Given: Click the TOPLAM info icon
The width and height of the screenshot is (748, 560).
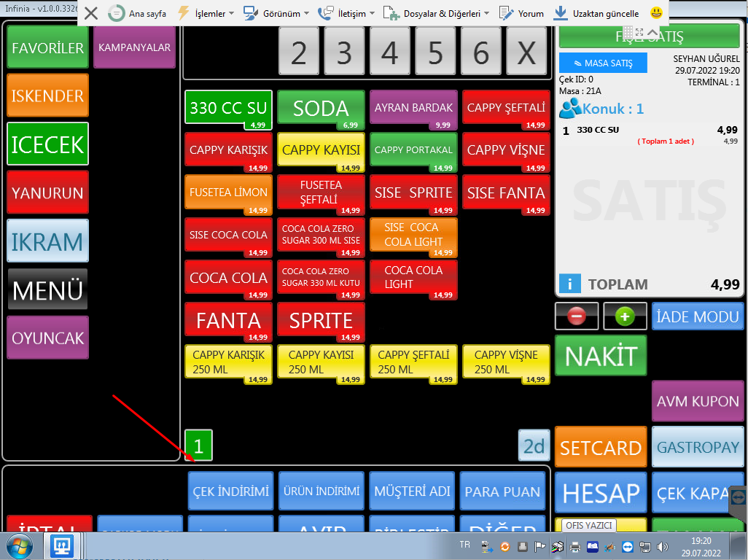Looking at the screenshot, I should [x=569, y=284].
